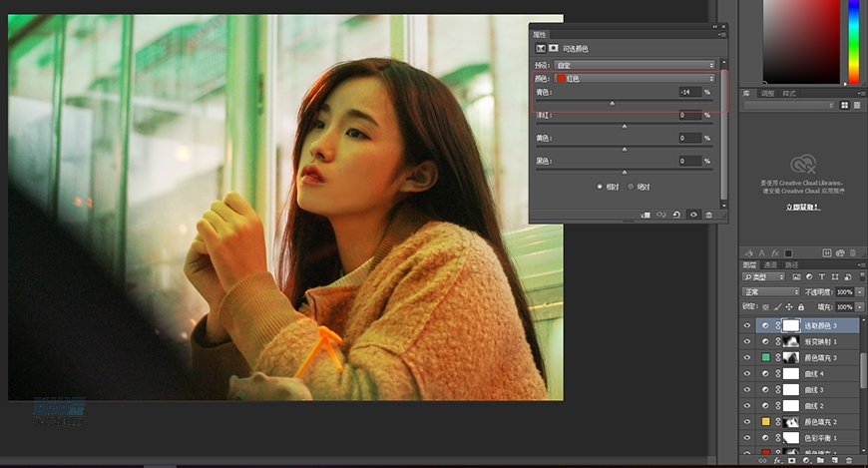The image size is (868, 468).
Task: Switch to the 样式 (Styles) tab
Action: [x=789, y=93]
